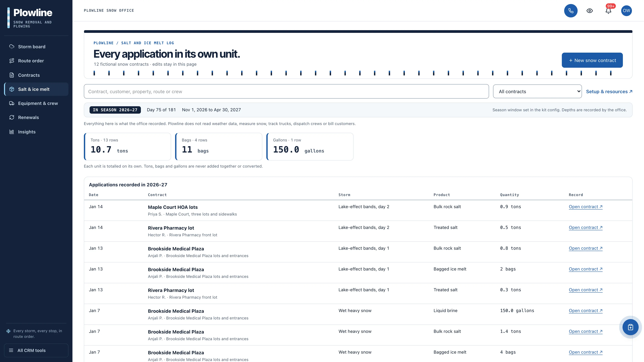Open Route order icon in sidebar
Screen dimensions: 644x362
(x=12, y=61)
